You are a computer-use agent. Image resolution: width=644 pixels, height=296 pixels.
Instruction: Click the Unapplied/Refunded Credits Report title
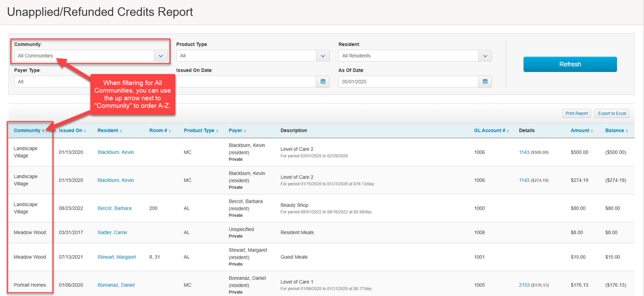point(100,12)
